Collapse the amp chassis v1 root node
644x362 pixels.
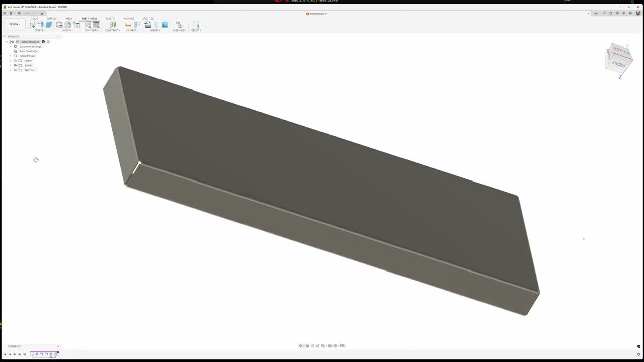click(7, 42)
